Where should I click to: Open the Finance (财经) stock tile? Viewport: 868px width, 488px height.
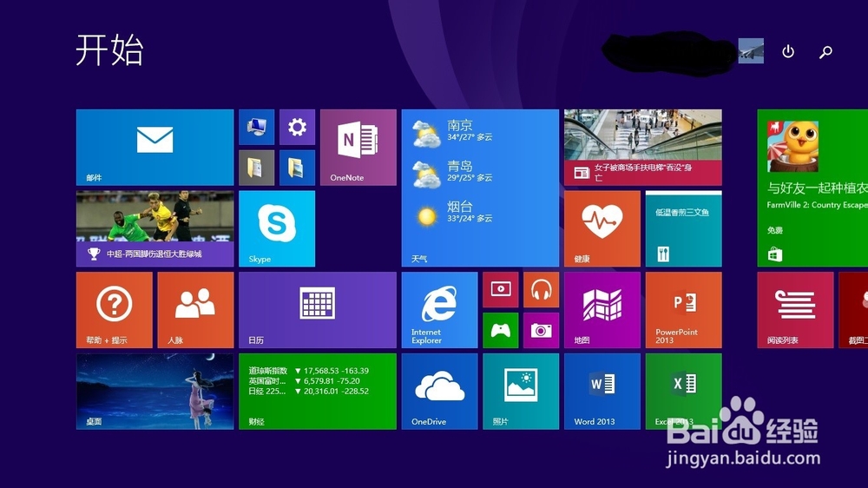click(x=318, y=392)
